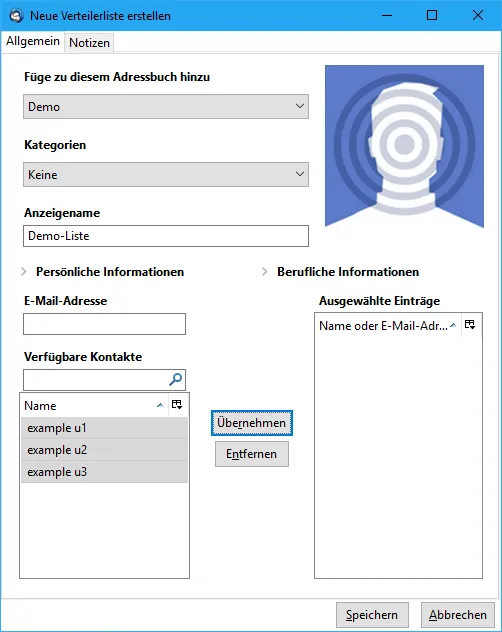Screen dimensions: 502x632
Task: Cancel the dialog with Abbrechen
Action: pyautogui.click(x=458, y=615)
